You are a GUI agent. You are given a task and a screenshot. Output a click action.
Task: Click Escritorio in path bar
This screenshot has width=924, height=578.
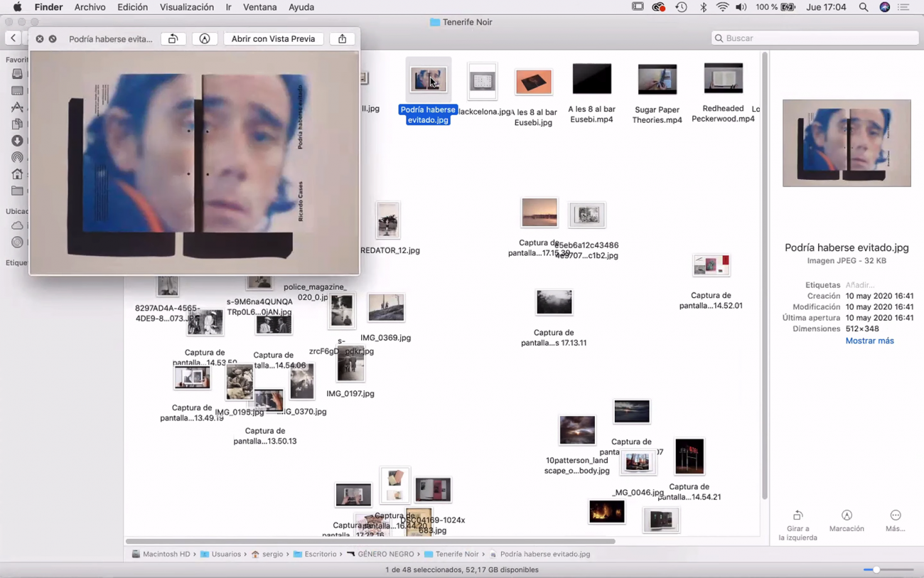click(315, 554)
